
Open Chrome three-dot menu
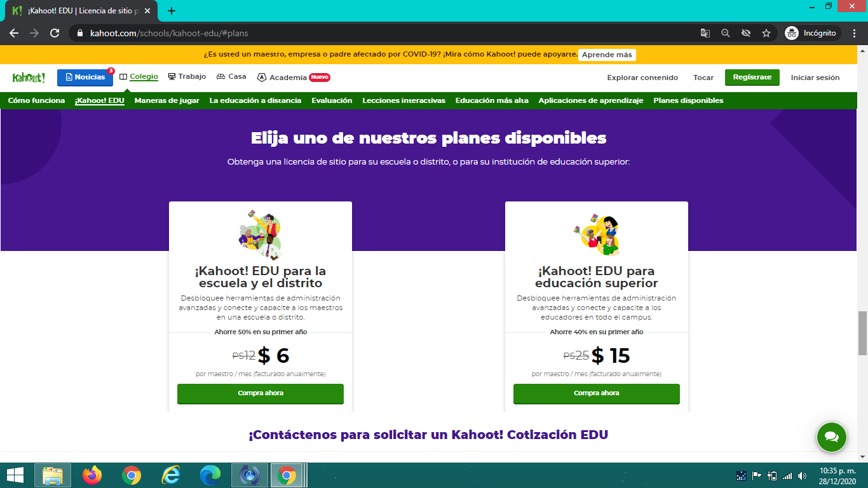pos(854,33)
